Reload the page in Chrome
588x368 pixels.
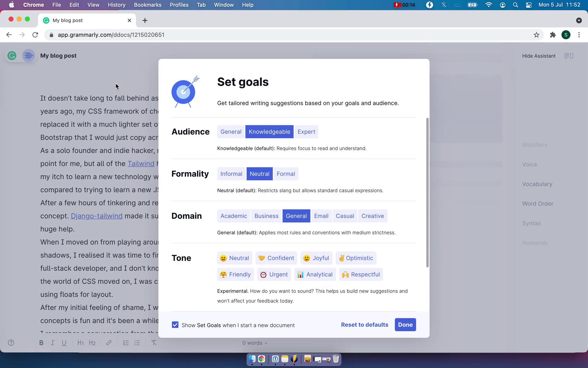(35, 35)
